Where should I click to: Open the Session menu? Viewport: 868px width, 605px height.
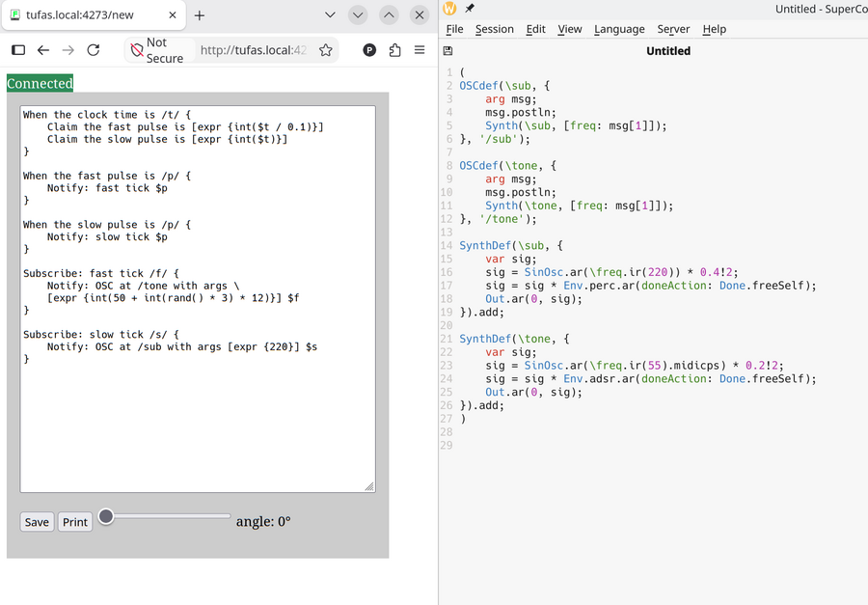[x=495, y=29]
